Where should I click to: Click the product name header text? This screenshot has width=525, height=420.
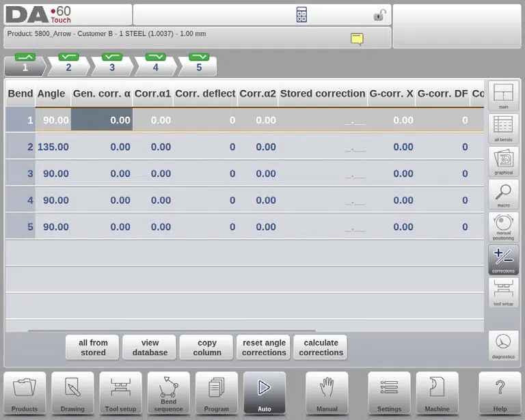(x=107, y=33)
